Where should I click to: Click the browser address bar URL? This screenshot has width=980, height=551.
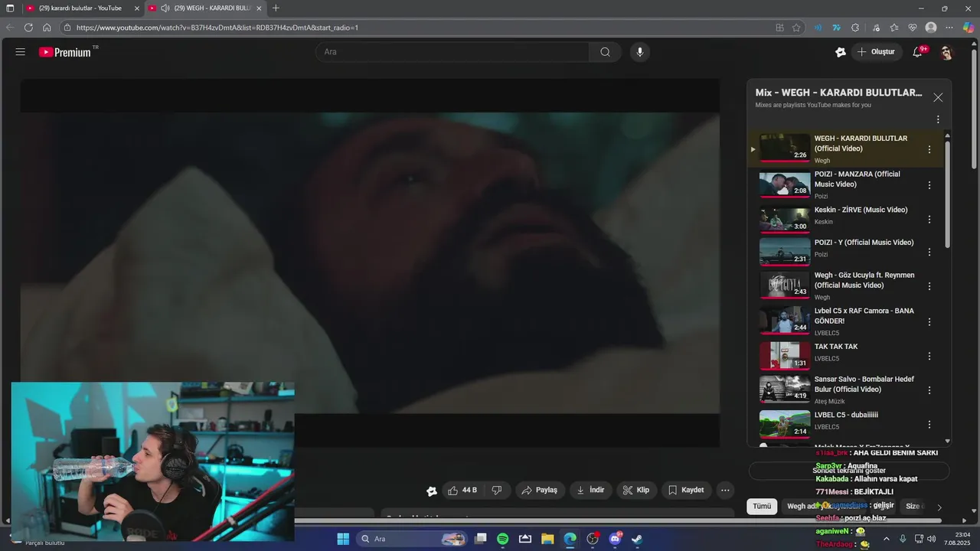(x=217, y=28)
